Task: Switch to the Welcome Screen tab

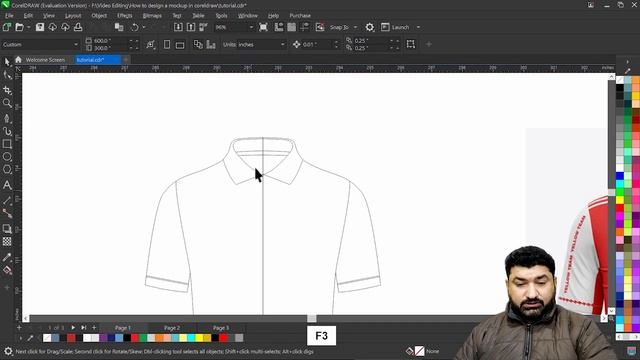Action: pos(45,60)
